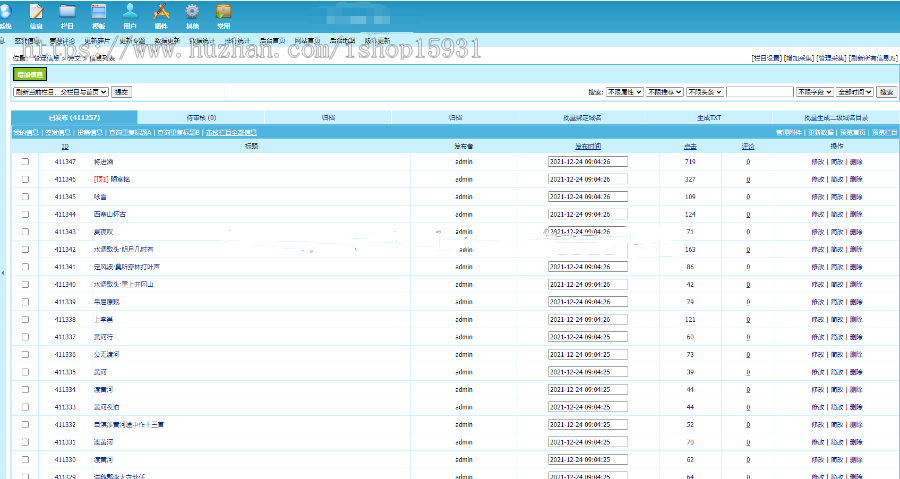Screen dimensions: 900x479
Task: Tick the checkbox for row ID 411332
Action: pyautogui.click(x=25, y=425)
